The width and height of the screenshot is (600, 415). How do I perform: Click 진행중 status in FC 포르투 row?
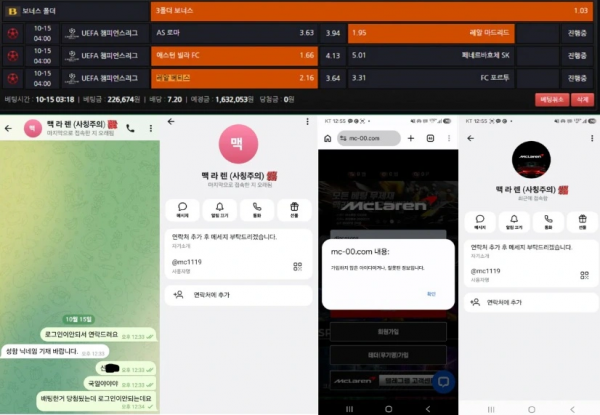[577, 78]
